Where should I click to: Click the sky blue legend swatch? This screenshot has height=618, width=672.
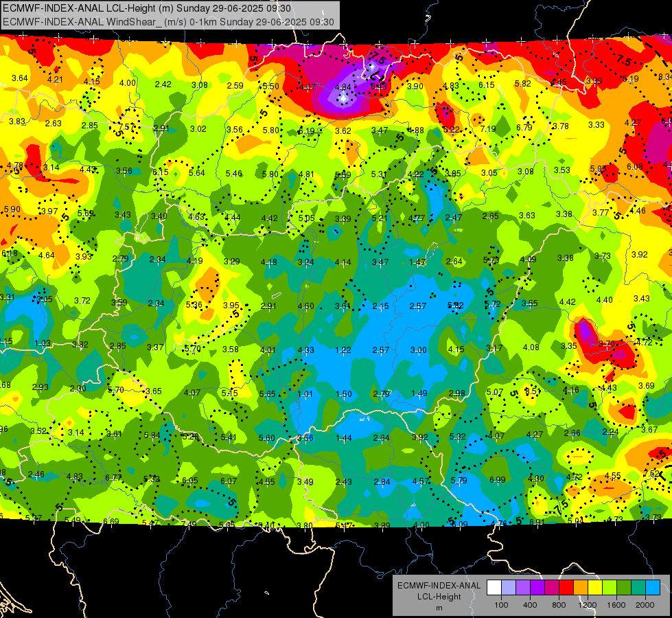pyautogui.click(x=653, y=588)
